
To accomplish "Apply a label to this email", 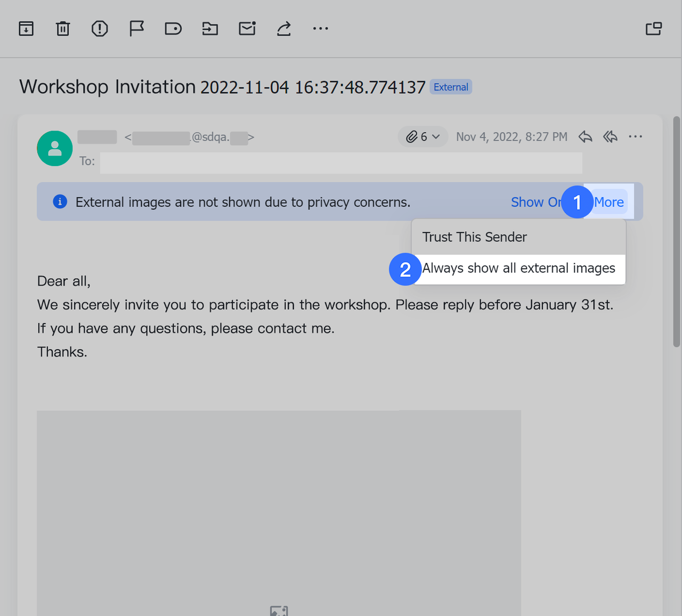I will [x=173, y=28].
